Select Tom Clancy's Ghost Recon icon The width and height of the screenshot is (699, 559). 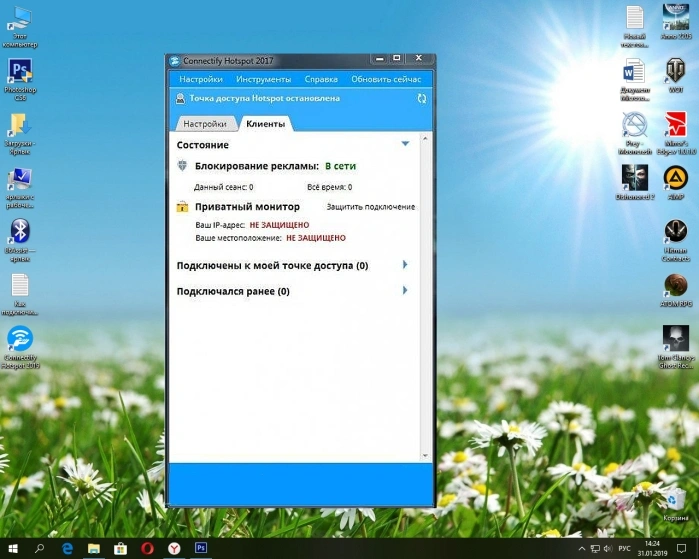click(x=676, y=348)
